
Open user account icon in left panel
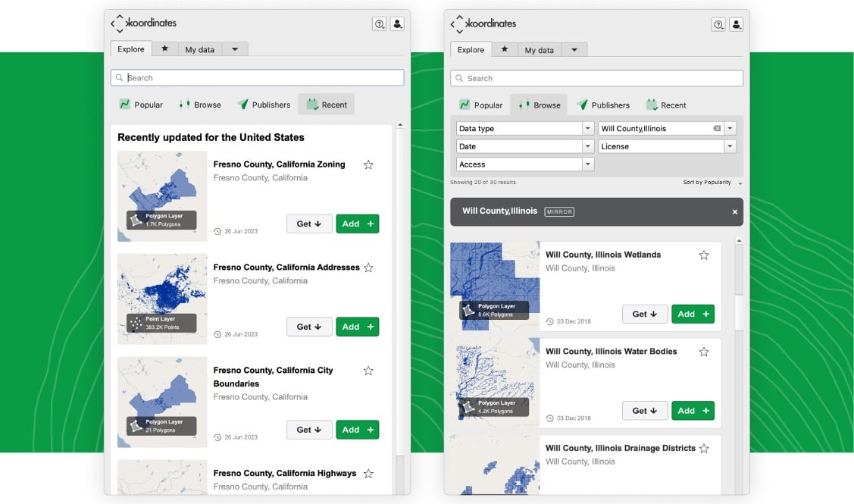click(x=397, y=23)
